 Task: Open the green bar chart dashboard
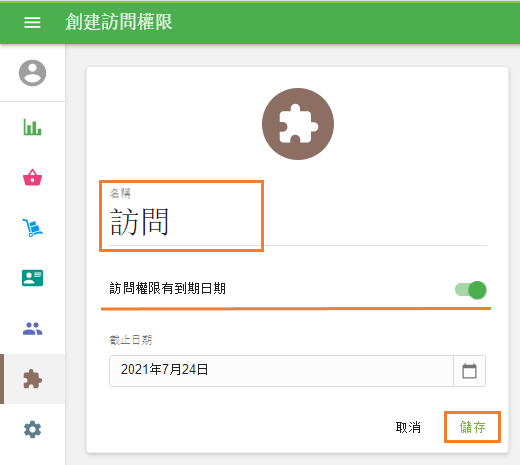coord(32,127)
